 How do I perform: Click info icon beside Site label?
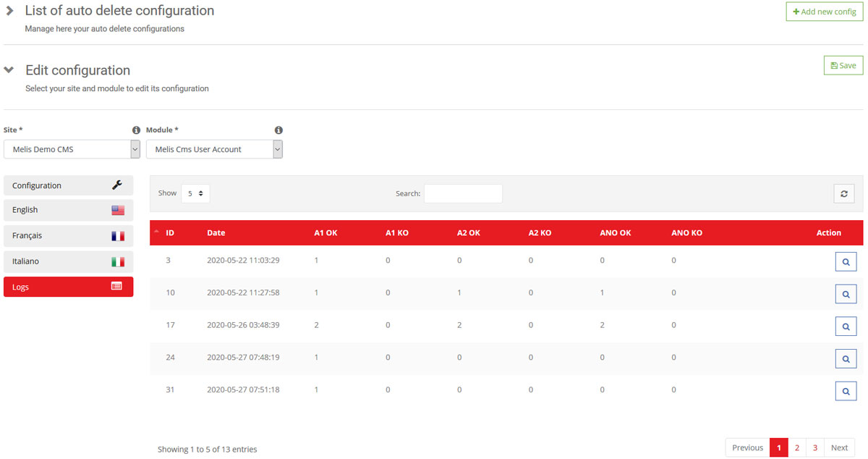point(136,130)
